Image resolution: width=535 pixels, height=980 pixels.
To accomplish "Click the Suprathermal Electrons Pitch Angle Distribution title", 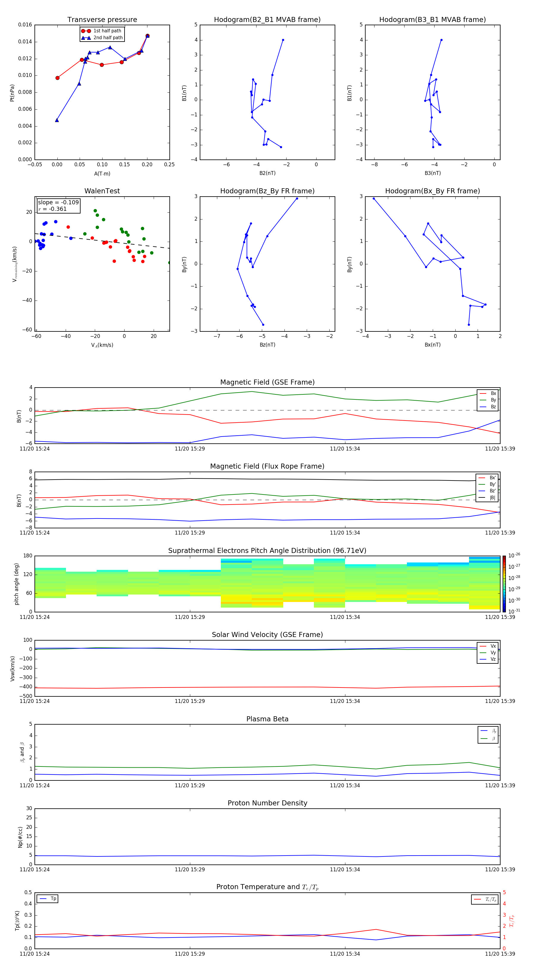I will click(267, 551).
